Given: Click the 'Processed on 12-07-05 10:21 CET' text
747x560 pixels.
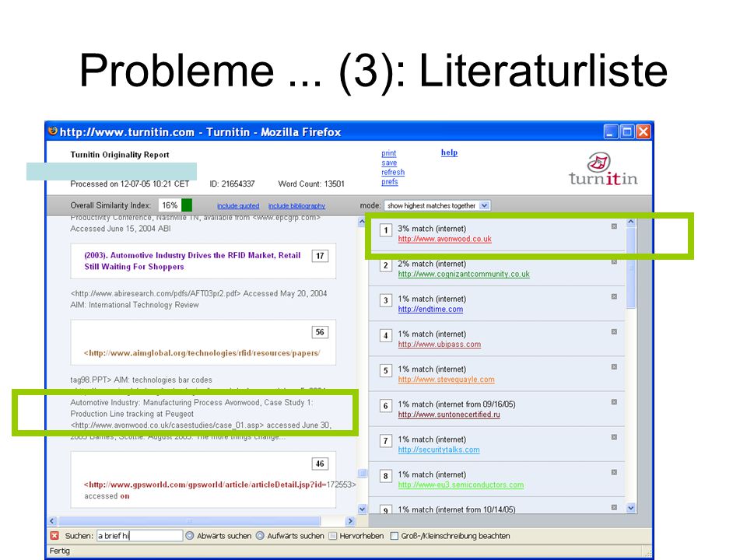Looking at the screenshot, I should (x=130, y=184).
